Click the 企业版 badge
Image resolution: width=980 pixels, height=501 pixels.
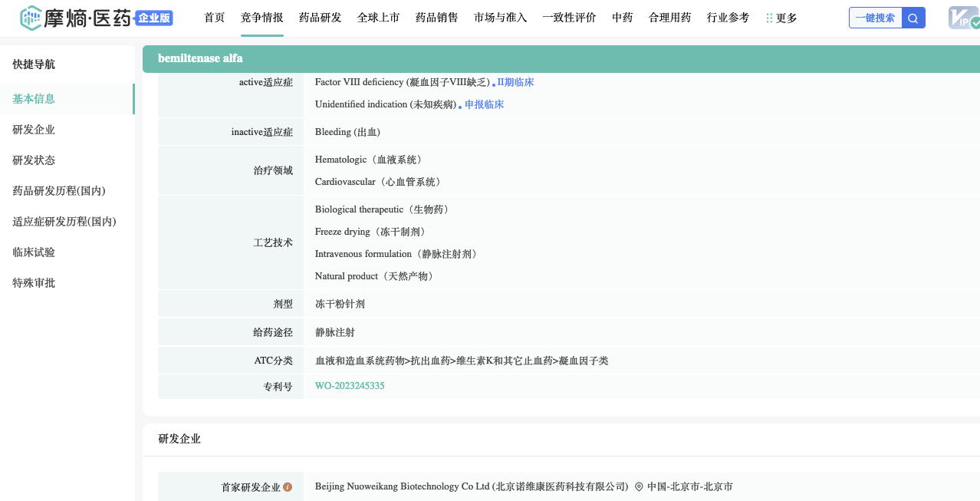(154, 18)
